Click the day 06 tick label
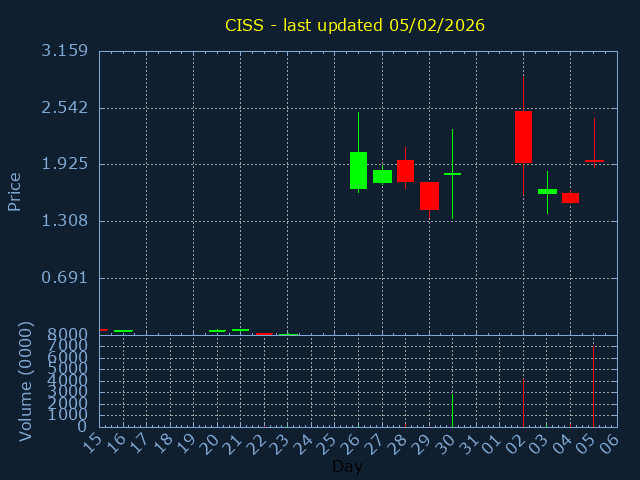Viewport: 640px width, 480px height. (611, 443)
